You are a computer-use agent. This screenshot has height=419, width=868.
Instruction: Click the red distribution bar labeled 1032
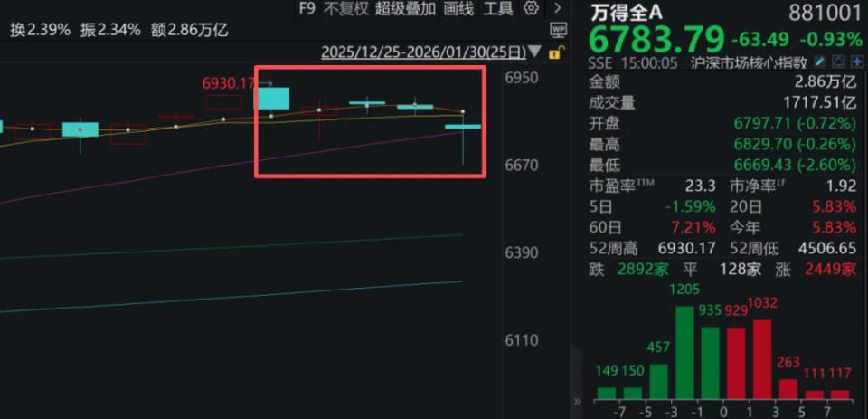[762, 360]
